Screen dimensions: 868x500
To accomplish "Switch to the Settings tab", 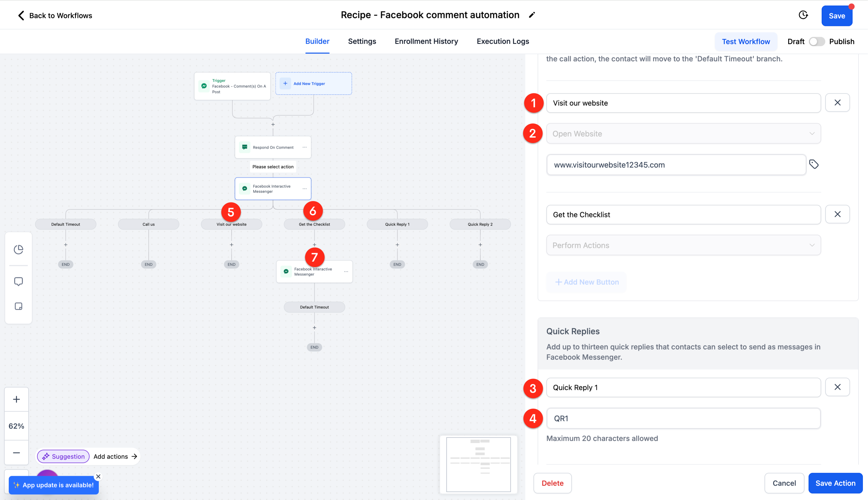I will click(x=362, y=41).
